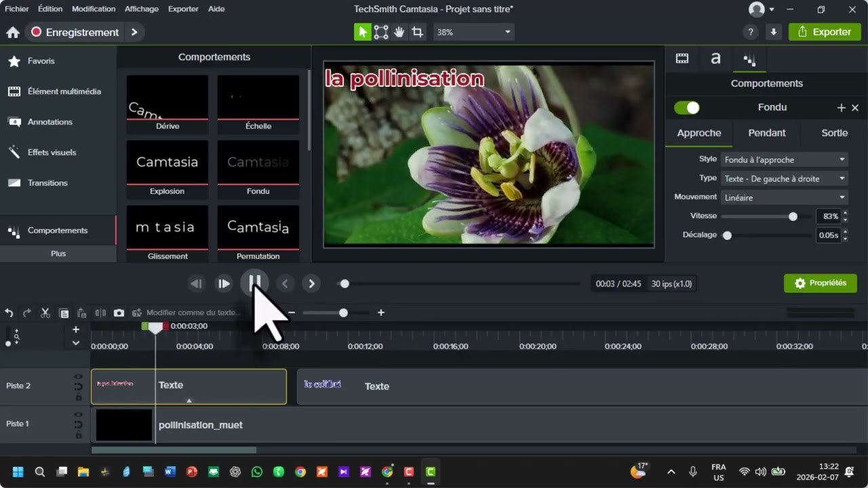The width and height of the screenshot is (868, 488).
Task: Copy with the clipboard icon in timeline toolbar
Action: [64, 312]
